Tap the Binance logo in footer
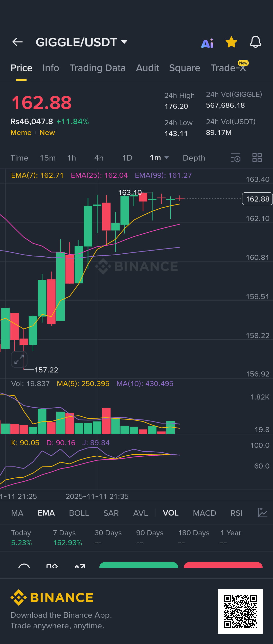The width and height of the screenshot is (273, 644). 52,597
